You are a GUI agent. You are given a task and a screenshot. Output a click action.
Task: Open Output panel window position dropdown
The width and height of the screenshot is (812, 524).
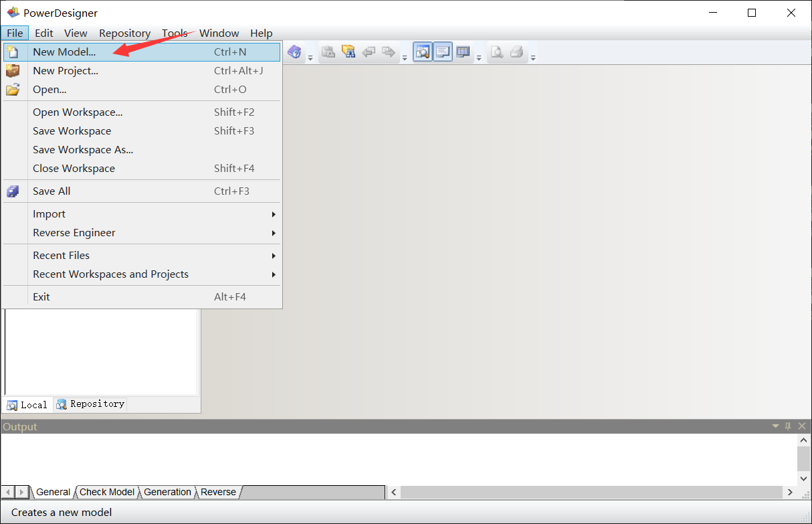click(776, 426)
